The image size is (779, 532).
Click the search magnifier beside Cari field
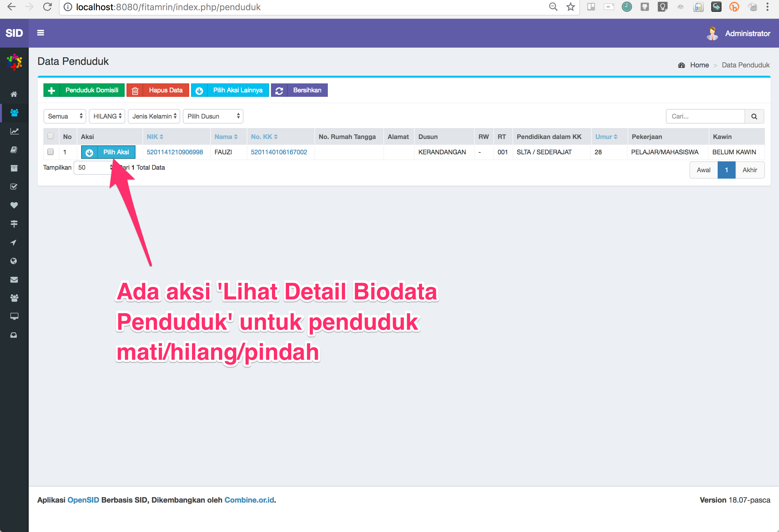pyautogui.click(x=754, y=116)
